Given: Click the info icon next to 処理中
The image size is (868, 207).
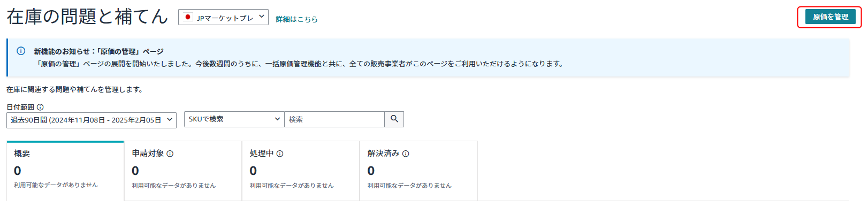Looking at the screenshot, I should [280, 154].
